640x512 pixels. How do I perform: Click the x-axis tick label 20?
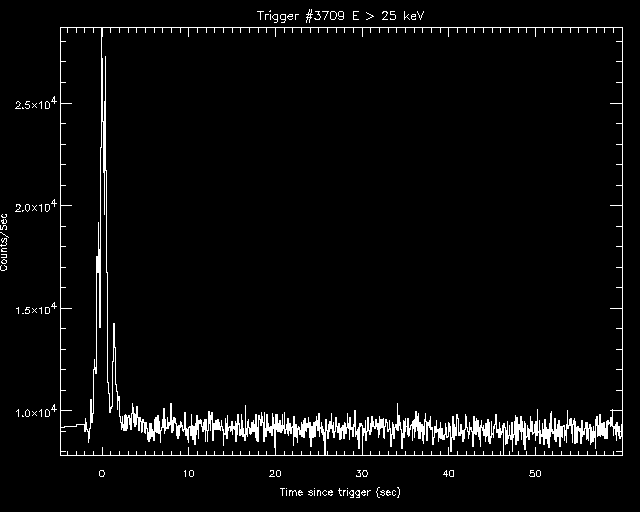(x=275, y=474)
